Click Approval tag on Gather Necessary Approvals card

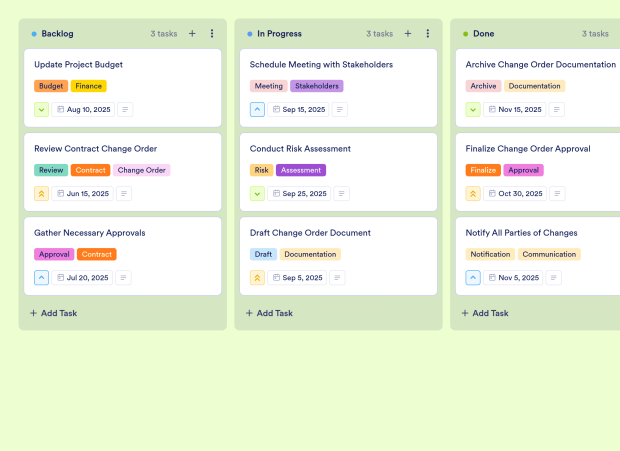pos(54,255)
